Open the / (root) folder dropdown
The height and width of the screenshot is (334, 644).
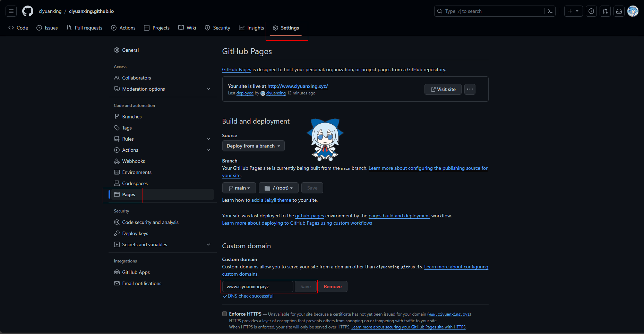[278, 188]
